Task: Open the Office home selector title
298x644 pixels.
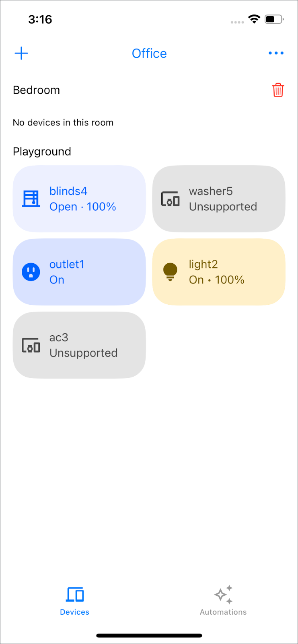Action: pos(149,53)
